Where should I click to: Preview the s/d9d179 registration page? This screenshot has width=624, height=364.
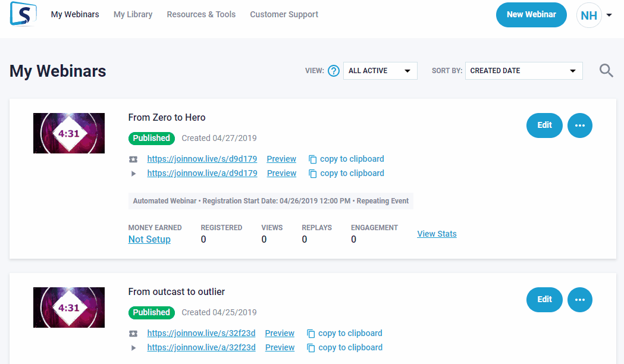tap(281, 159)
